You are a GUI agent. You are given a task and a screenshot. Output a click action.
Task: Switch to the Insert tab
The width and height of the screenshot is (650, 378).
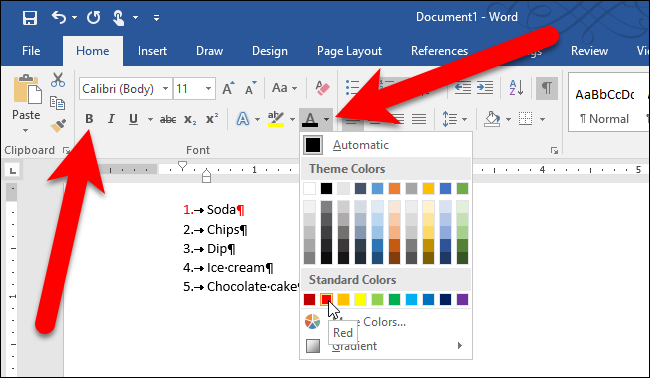point(152,51)
